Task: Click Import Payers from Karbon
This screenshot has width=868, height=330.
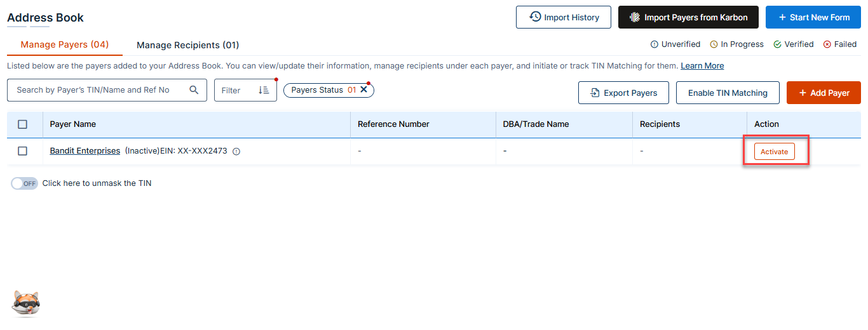Action: [689, 17]
